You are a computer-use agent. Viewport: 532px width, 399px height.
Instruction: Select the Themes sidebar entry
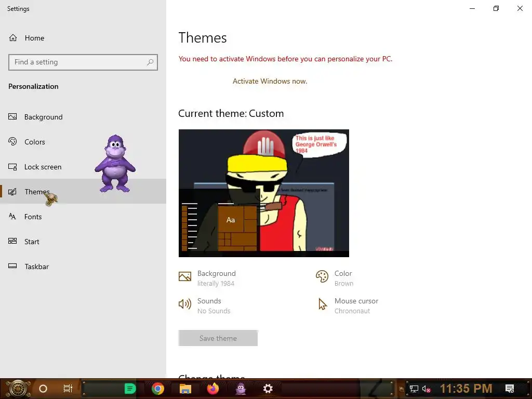coord(83,192)
